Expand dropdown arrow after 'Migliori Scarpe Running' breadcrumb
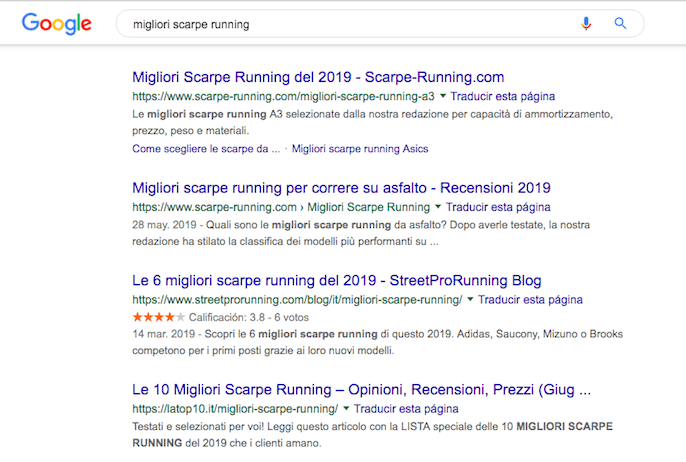Viewport: 686px width, 462px height. pos(438,206)
